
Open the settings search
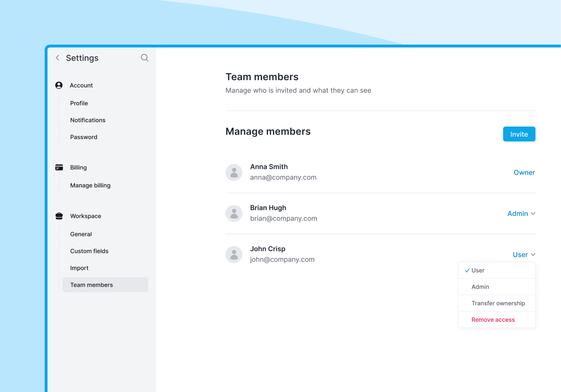[x=144, y=58]
